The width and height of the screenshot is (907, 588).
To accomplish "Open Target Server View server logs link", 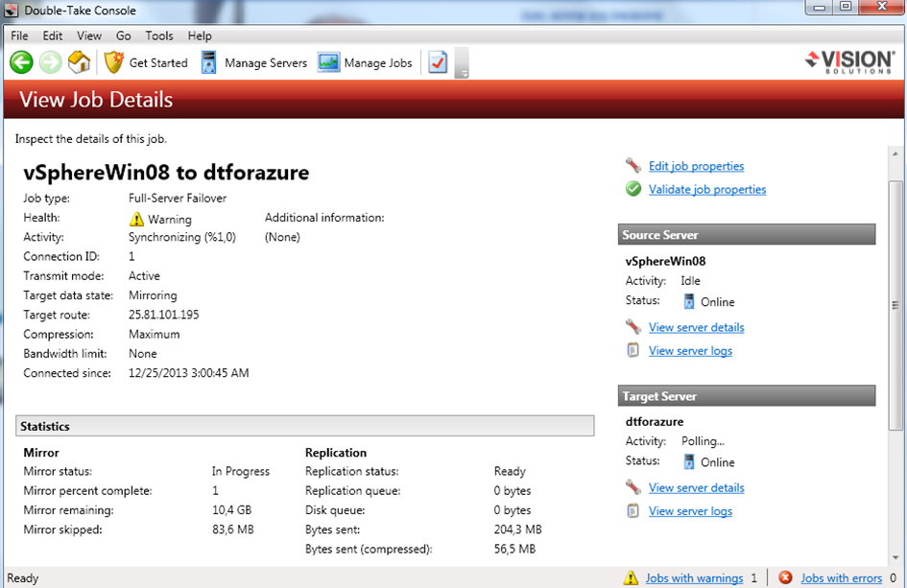I will (x=690, y=511).
